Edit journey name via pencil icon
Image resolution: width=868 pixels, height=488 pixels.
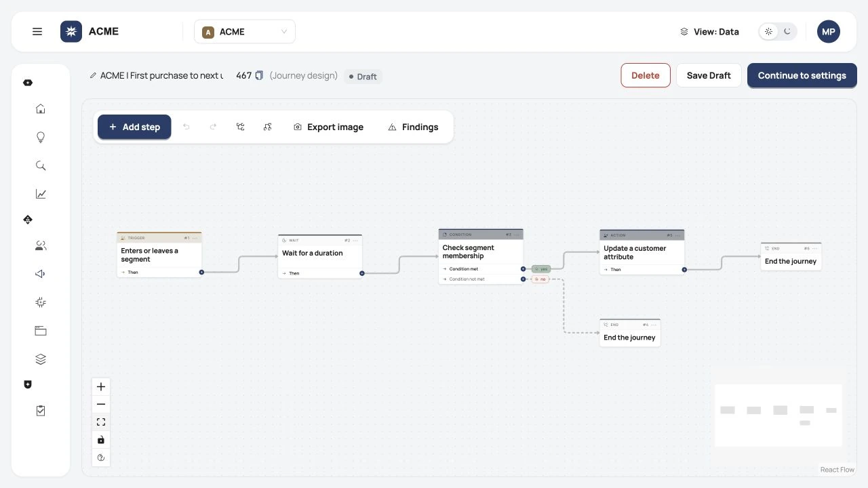tap(93, 76)
